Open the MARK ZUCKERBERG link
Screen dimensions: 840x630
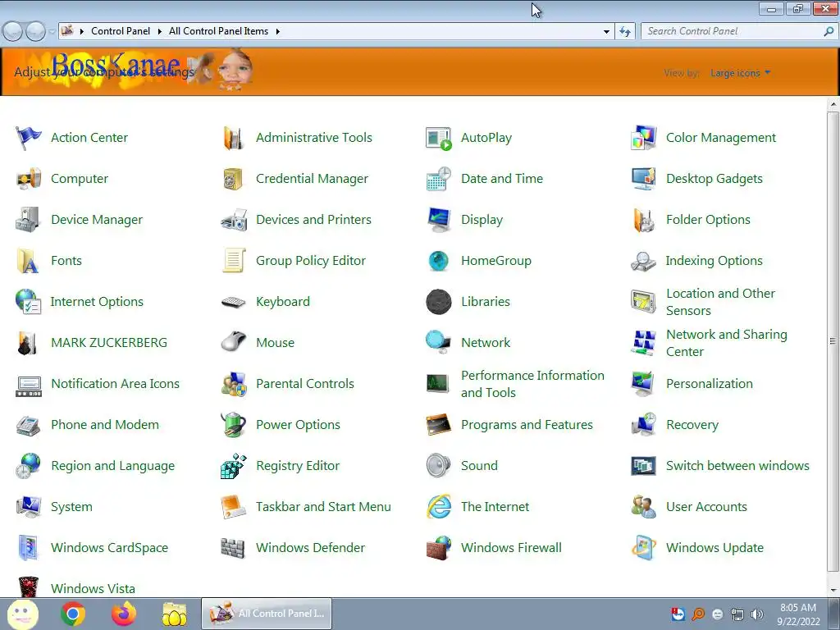109,343
